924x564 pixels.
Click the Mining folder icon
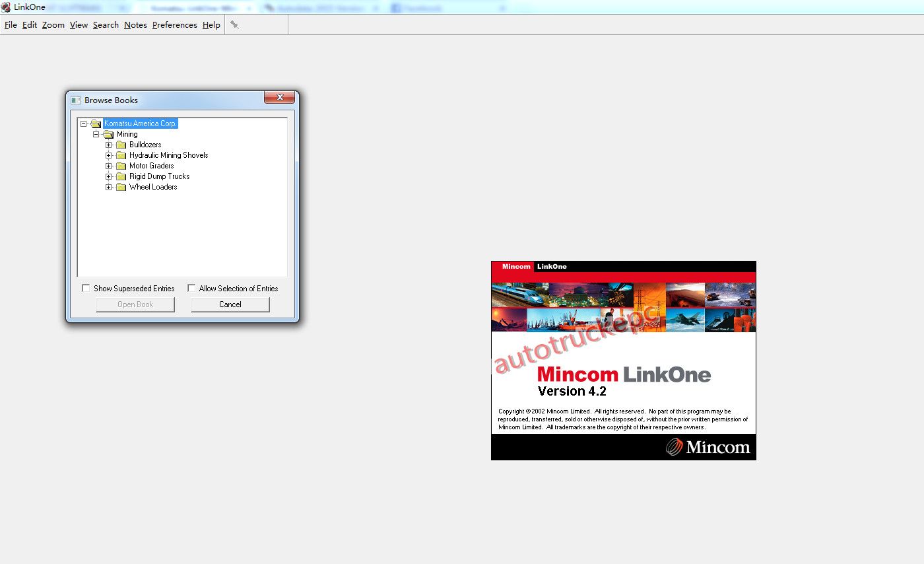pos(108,134)
